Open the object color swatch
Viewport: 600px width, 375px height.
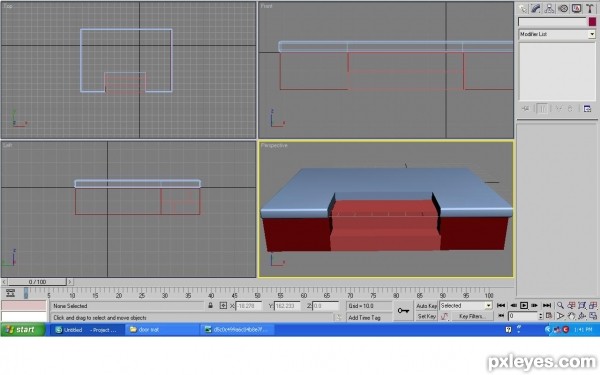pos(592,22)
